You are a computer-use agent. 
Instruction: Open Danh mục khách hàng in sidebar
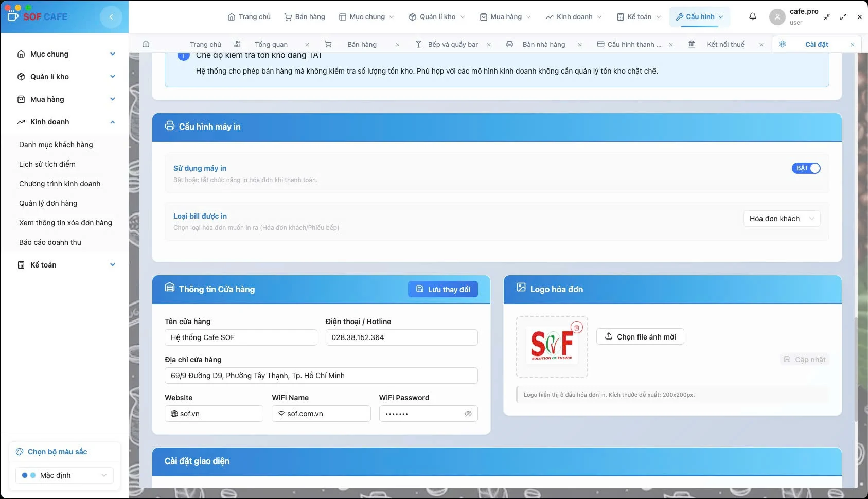56,145
